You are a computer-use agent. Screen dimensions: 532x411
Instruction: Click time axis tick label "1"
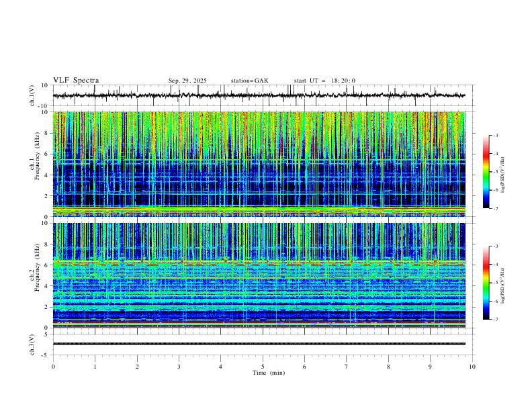95,367
